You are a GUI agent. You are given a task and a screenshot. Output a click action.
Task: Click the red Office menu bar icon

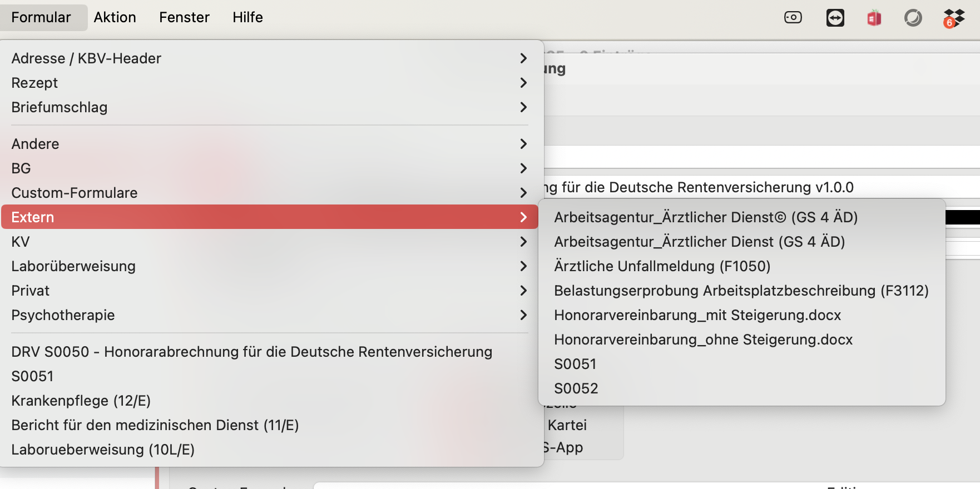[874, 18]
